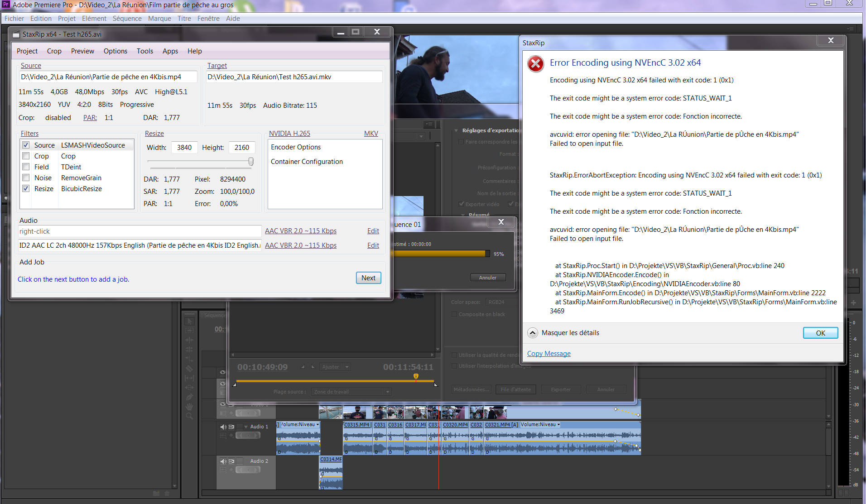Select the Selection tool in Premiere toolbar
This screenshot has width=866, height=504.
coord(189,321)
